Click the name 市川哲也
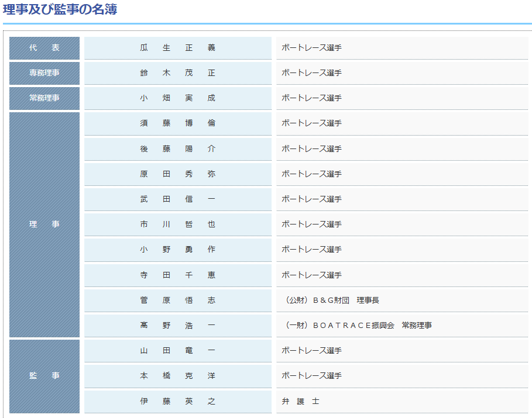Viewport: 532px width, 418px height. [178, 224]
